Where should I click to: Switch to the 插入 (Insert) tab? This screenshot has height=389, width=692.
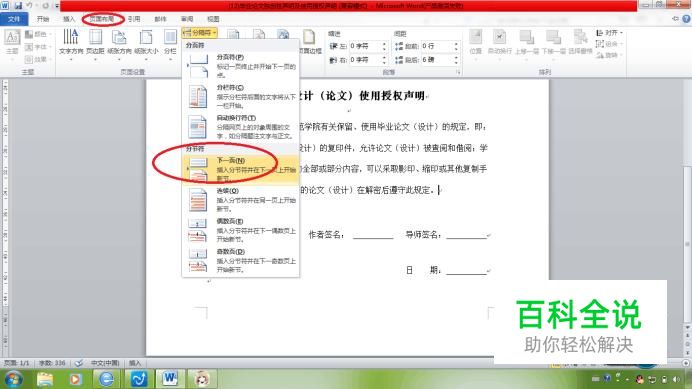[69, 19]
